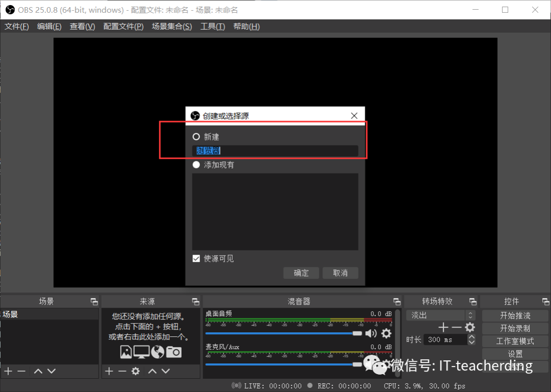The height and width of the screenshot is (392, 551).
Task: Move scene up with arrow icon
Action: (x=38, y=371)
